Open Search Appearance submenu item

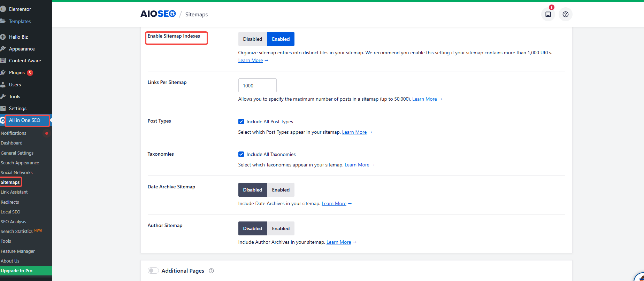pos(20,163)
